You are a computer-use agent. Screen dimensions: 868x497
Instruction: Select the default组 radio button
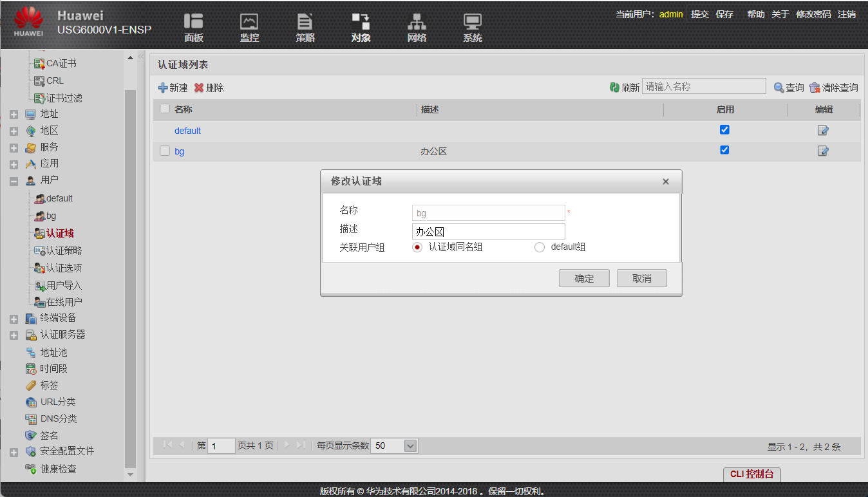[x=540, y=247]
